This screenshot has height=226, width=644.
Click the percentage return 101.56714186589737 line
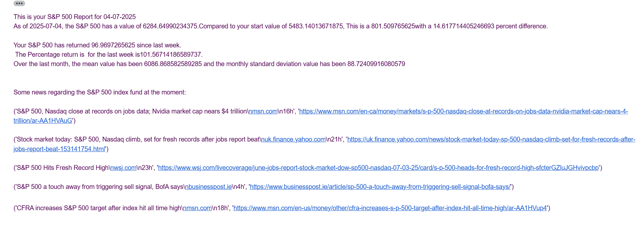(x=109, y=54)
